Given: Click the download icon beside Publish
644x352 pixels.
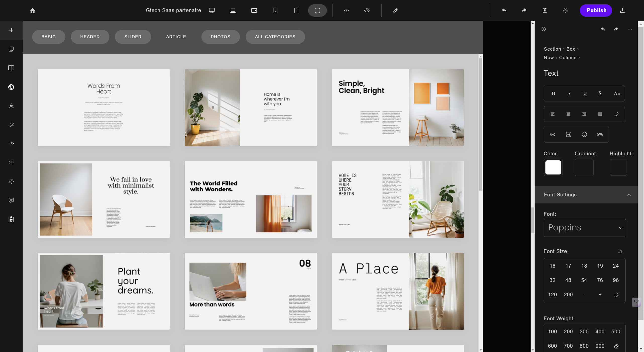Looking at the screenshot, I should click(x=622, y=10).
